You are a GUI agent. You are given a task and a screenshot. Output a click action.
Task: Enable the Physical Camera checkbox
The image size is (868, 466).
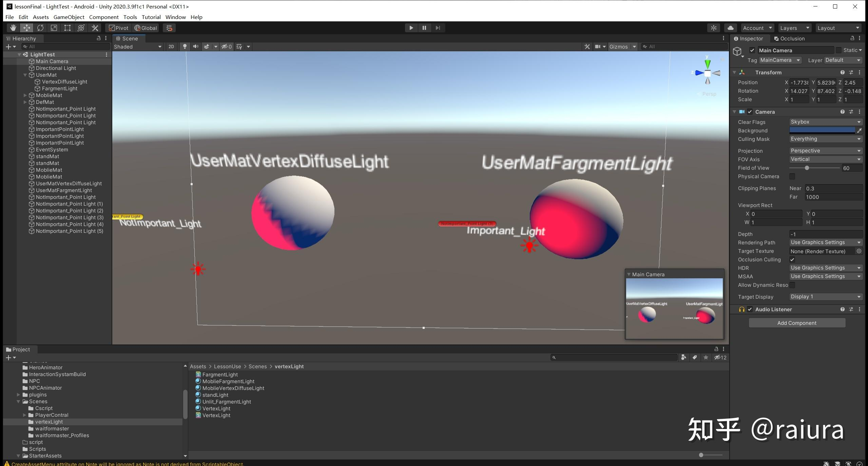click(x=792, y=176)
